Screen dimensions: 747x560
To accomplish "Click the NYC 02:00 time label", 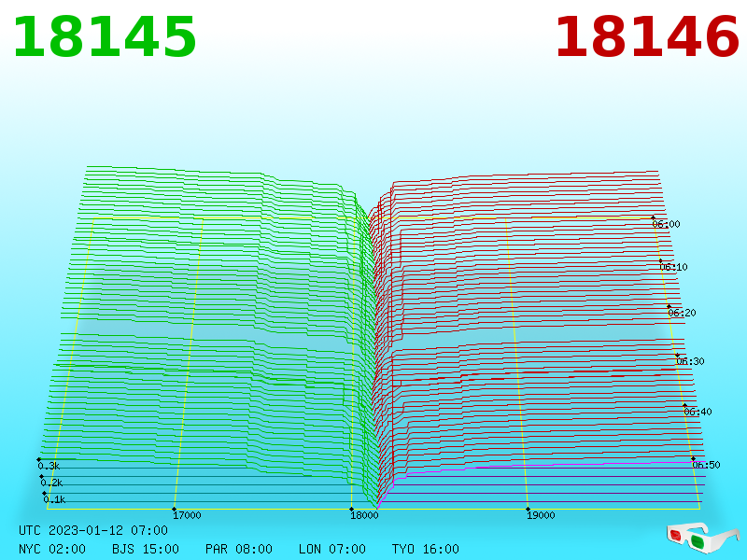I will (x=52, y=549).
